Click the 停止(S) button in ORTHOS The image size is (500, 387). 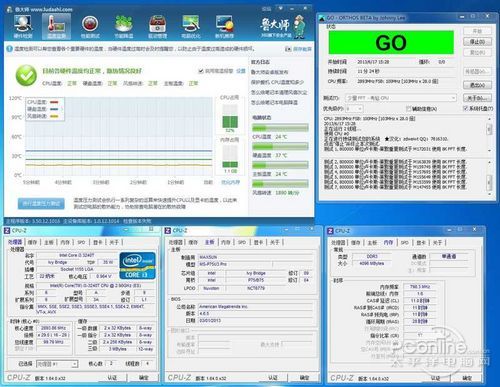click(477, 42)
